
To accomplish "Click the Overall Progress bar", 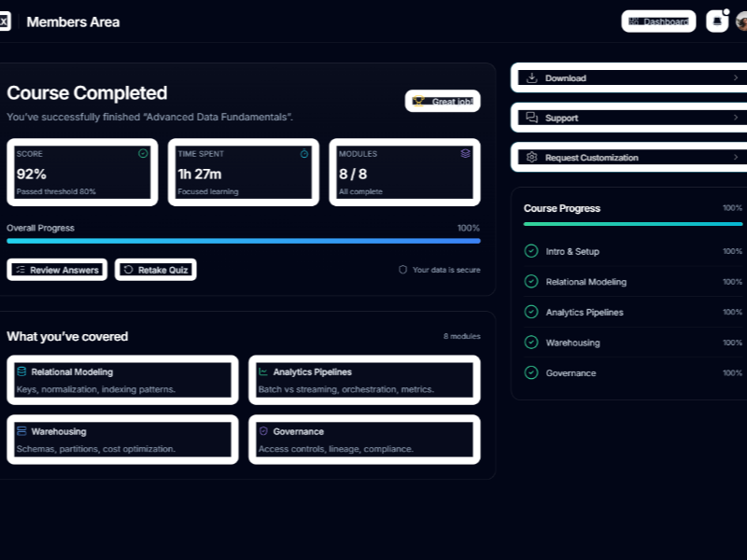I will (x=243, y=241).
